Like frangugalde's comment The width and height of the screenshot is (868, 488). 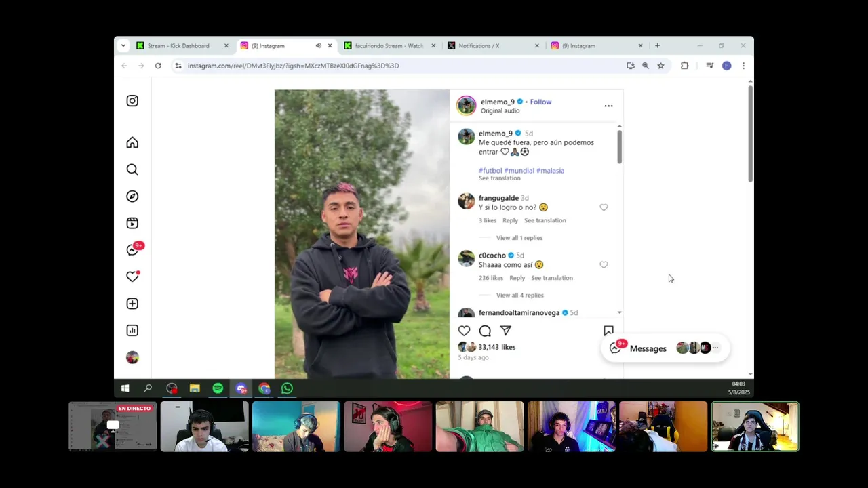[x=604, y=207]
